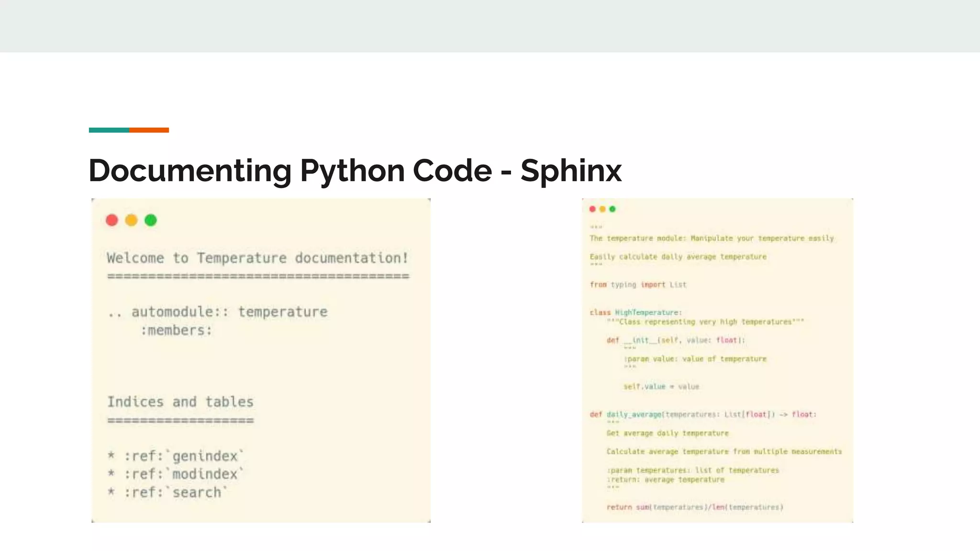
Task: Click the 'return sum(temperatures)/len(temperatures)' line
Action: pyautogui.click(x=694, y=507)
